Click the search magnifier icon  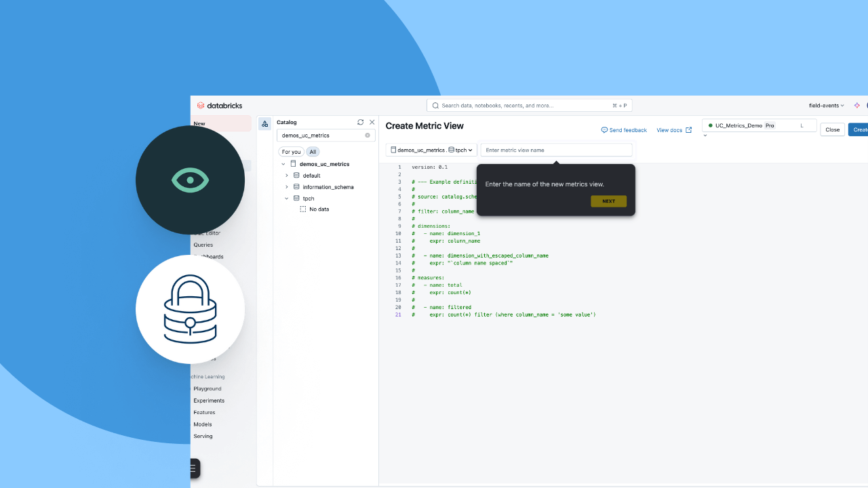(435, 106)
